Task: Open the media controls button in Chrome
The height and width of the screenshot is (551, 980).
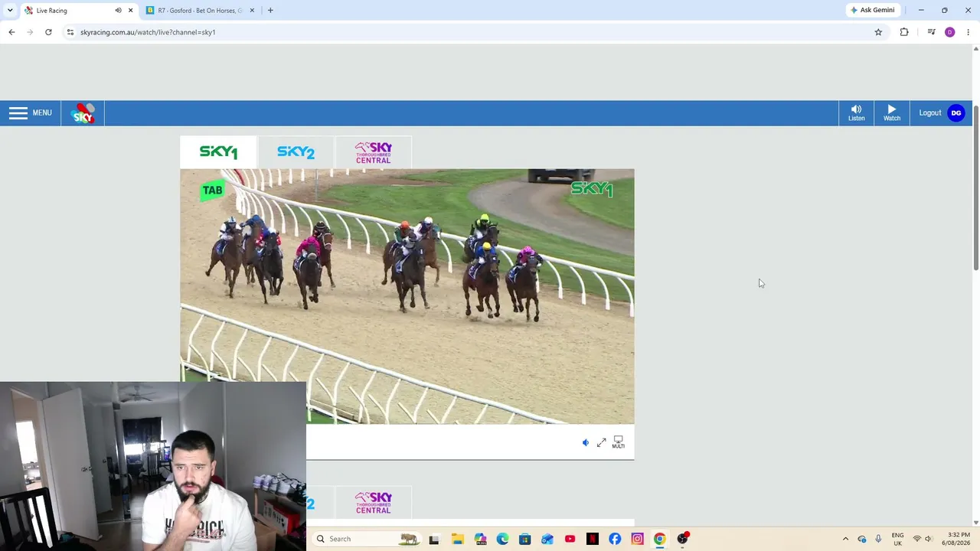Action: click(x=931, y=32)
